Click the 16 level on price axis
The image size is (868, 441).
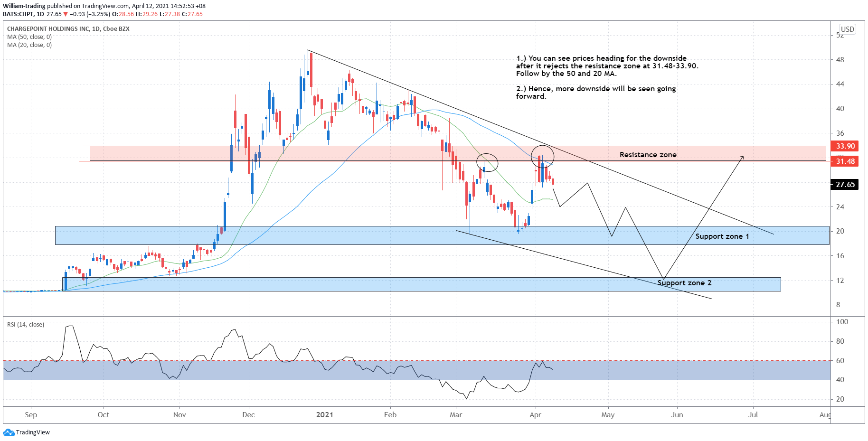pos(840,256)
